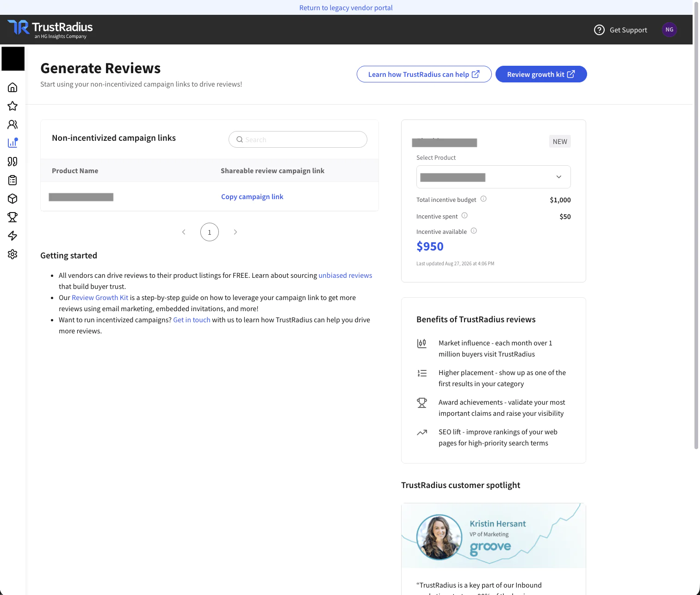Screen dimensions: 700x595
Task: Click Copy campaign link
Action: 252,197
